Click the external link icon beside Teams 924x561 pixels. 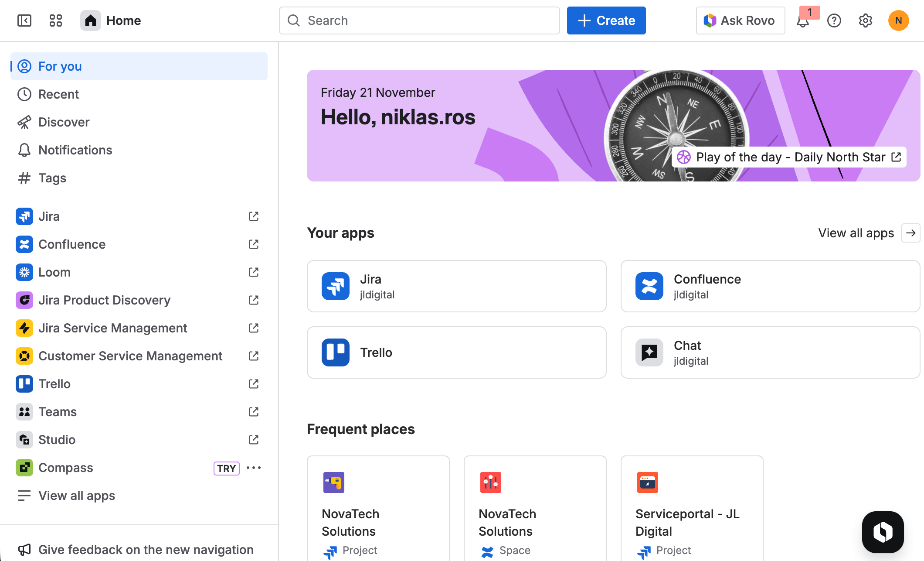pyautogui.click(x=254, y=412)
